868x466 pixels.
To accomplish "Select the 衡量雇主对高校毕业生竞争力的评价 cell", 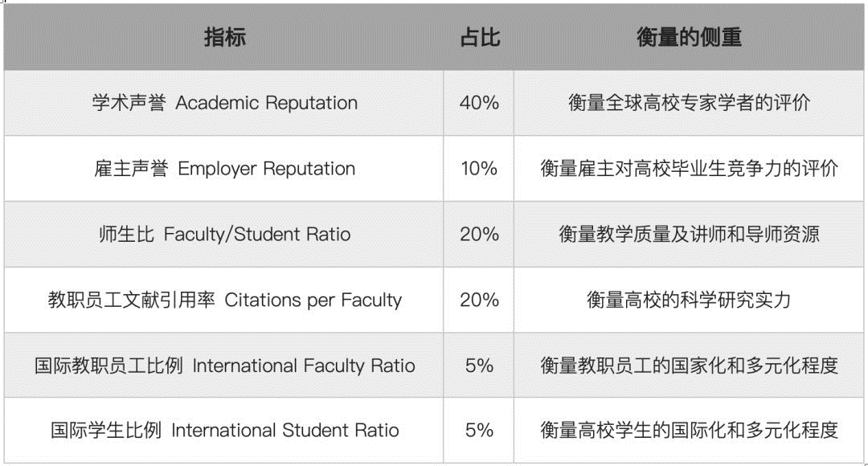I will (689, 169).
